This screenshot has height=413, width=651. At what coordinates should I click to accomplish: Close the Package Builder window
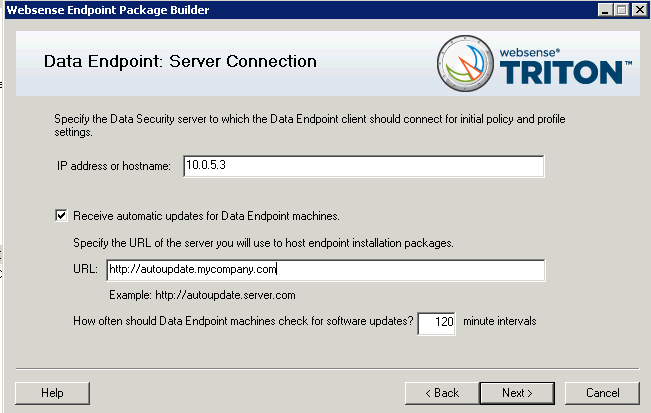coord(640,10)
